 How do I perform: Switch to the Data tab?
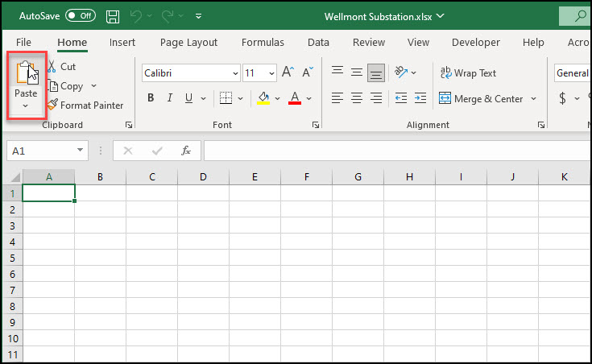[318, 43]
